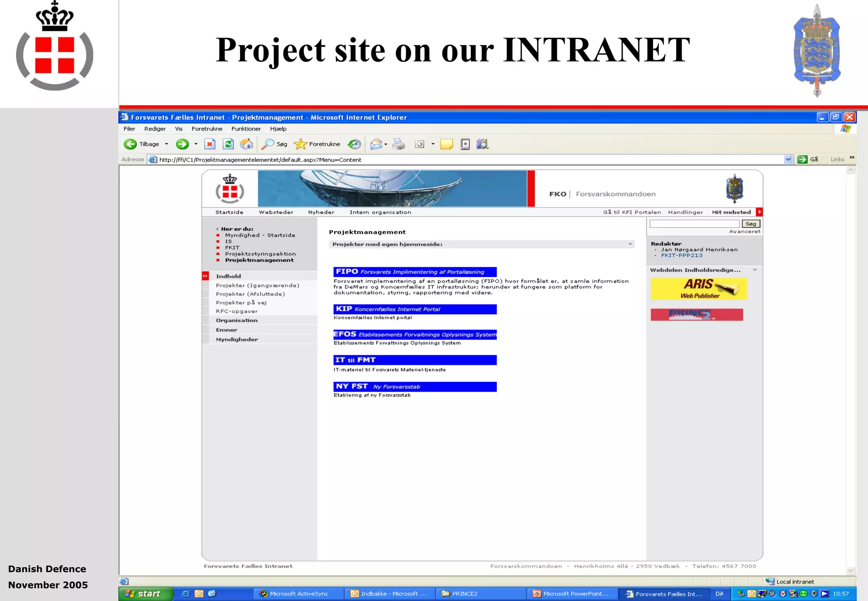Open the NY FST Ny Forsvarsstab banner

pos(415,387)
